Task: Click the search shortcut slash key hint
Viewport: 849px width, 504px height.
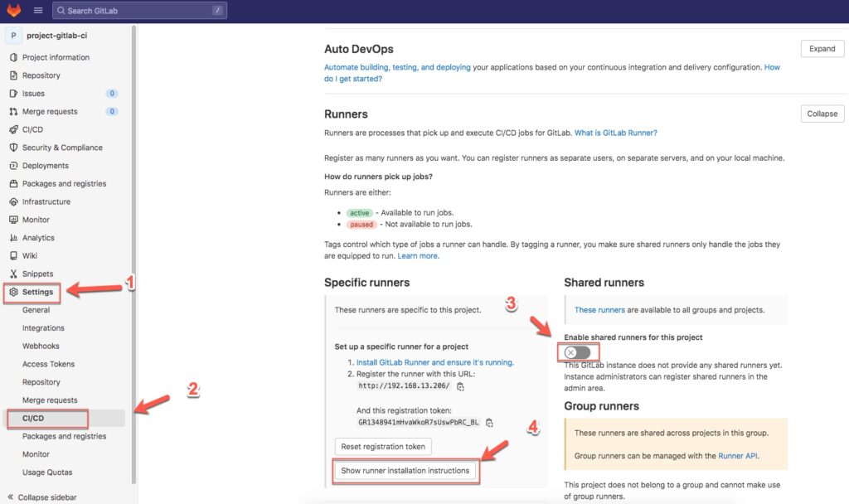Action: [218, 10]
